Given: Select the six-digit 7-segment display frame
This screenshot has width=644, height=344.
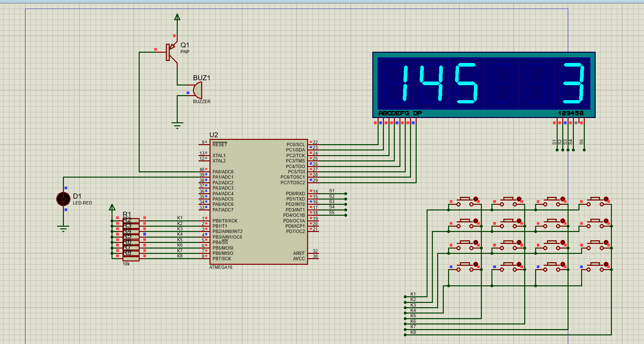Looking at the screenshot, I should pyautogui.click(x=484, y=85).
